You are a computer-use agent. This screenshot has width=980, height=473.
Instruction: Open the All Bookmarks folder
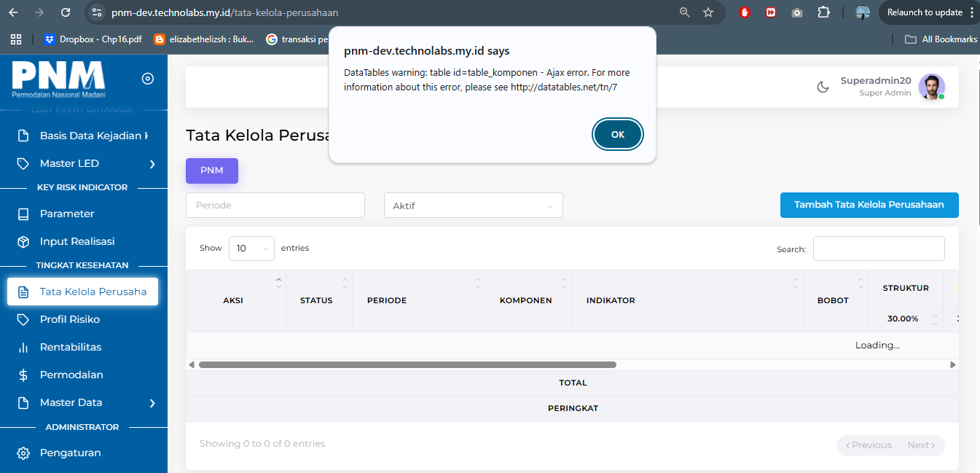(x=941, y=39)
